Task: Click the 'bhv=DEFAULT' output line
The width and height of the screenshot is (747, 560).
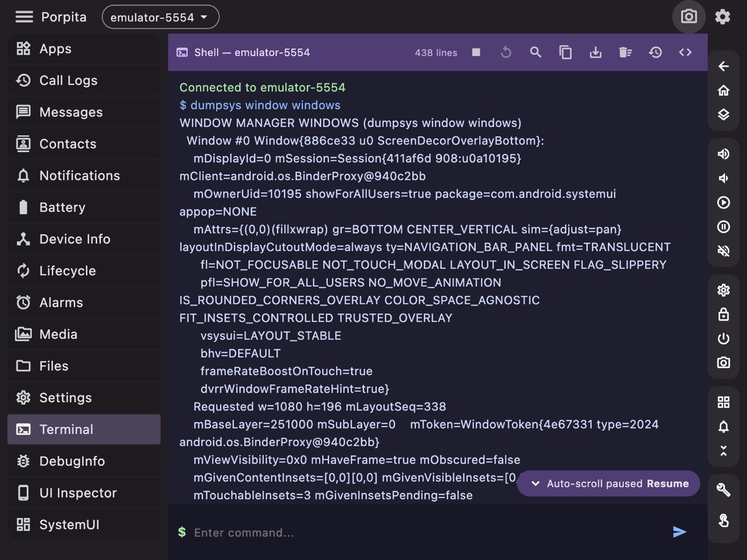Action: pos(241,354)
